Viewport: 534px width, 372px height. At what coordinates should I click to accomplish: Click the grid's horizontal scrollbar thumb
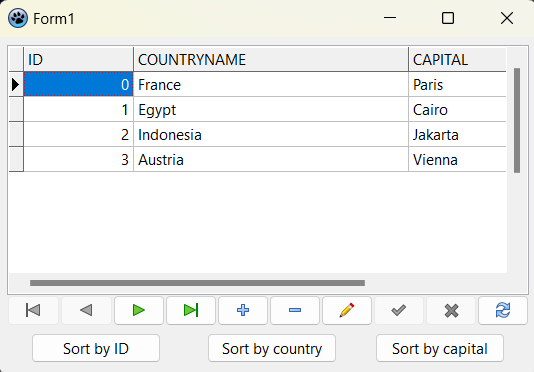(x=198, y=283)
